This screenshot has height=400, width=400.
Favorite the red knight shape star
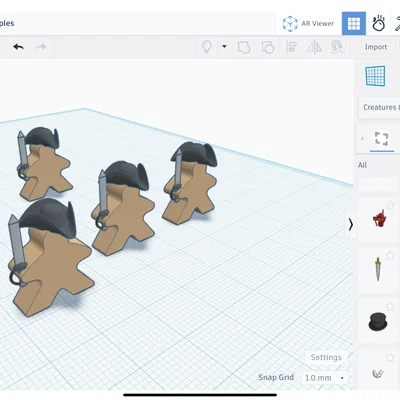click(390, 205)
